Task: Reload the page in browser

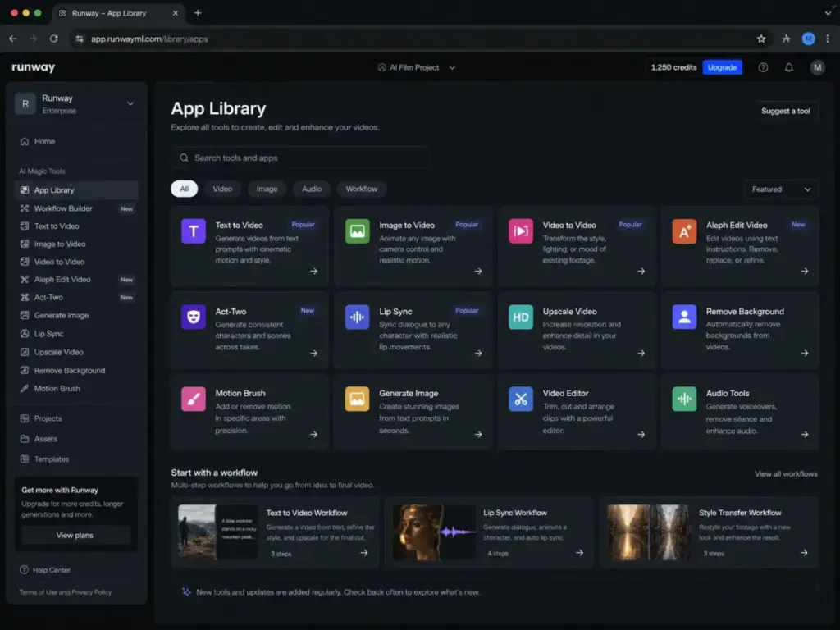Action: (x=53, y=39)
